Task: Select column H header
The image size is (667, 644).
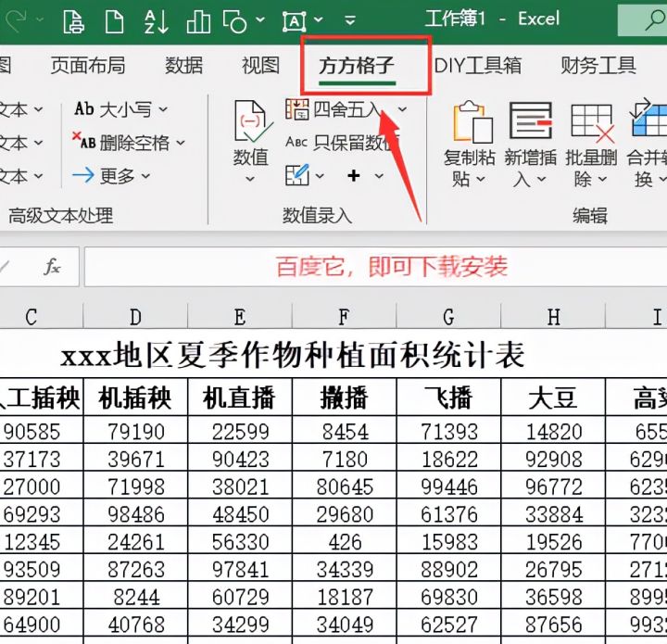Action: coord(553,317)
